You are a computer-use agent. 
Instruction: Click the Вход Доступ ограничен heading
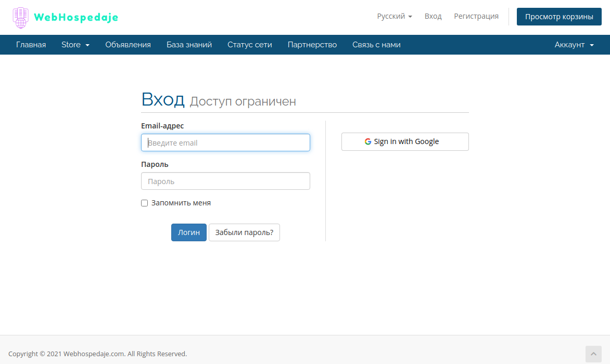(219, 99)
